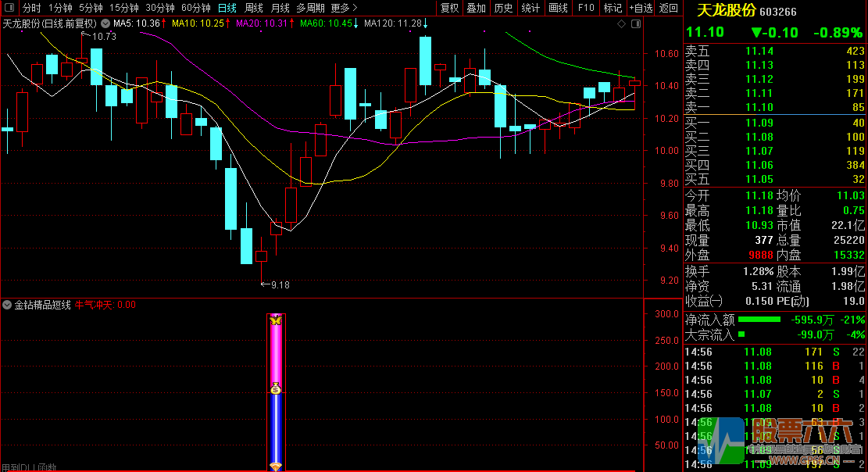Image resolution: width=868 pixels, height=472 pixels.
Task: Click the money bag icon on the indicator
Action: [275, 388]
